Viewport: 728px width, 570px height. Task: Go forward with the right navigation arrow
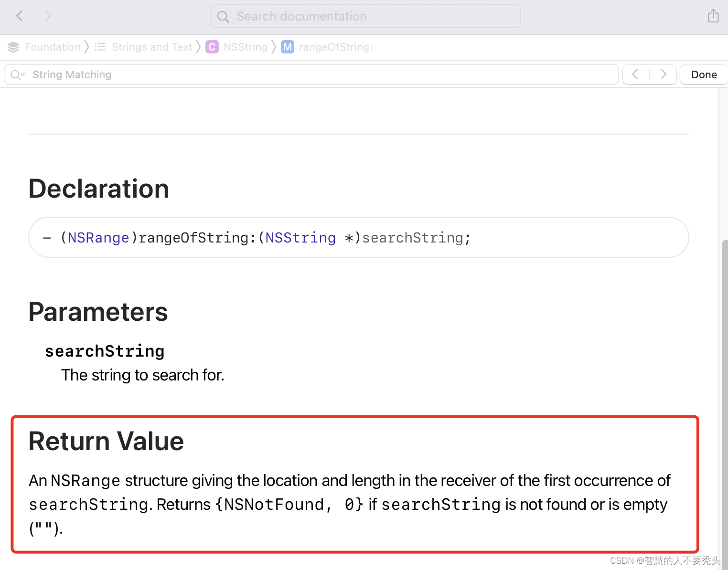48,16
